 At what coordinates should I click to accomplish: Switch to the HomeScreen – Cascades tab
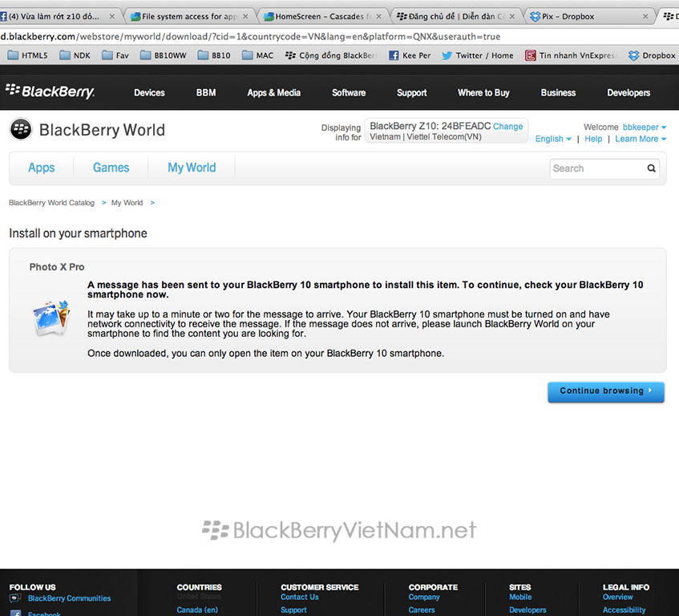tap(323, 17)
